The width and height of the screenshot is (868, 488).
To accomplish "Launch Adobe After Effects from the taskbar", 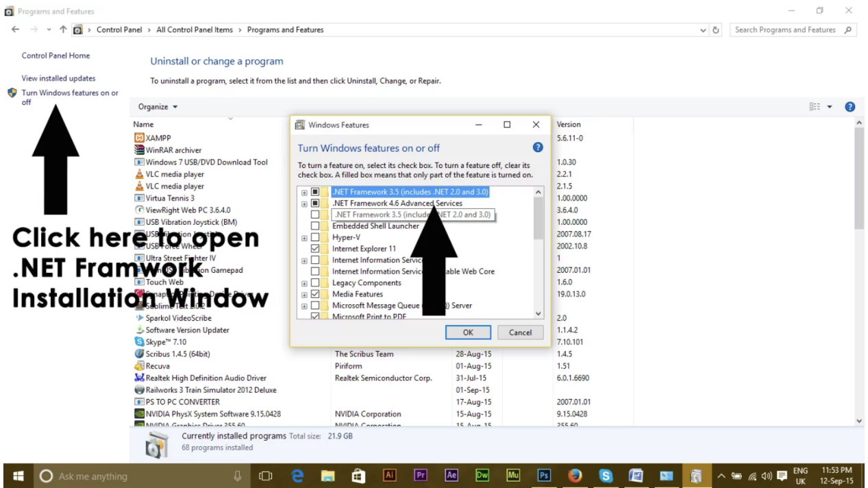I will [451, 475].
